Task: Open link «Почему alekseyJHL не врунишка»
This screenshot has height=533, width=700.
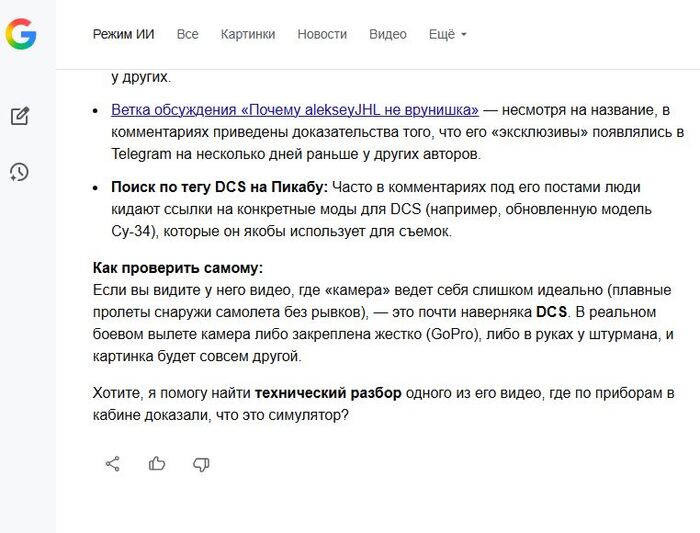Action: 294,109
